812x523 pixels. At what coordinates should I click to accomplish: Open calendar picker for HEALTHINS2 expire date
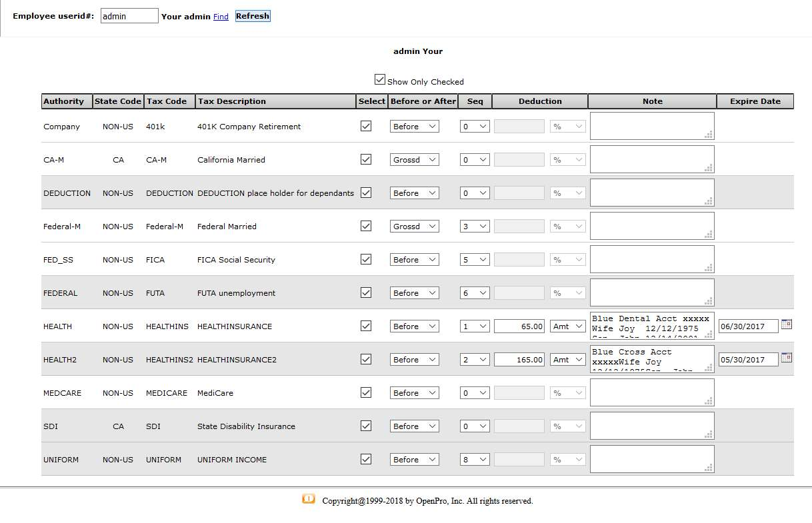(x=787, y=358)
